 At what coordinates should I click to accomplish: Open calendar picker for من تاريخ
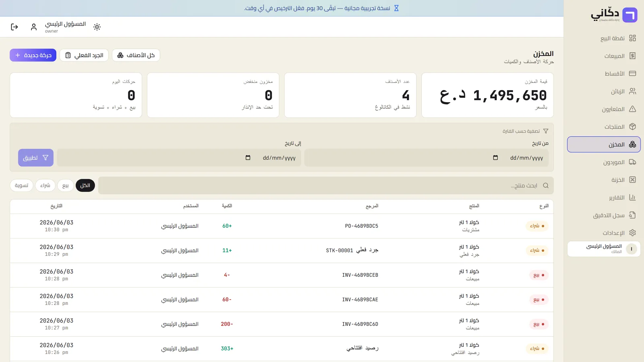[495, 158]
